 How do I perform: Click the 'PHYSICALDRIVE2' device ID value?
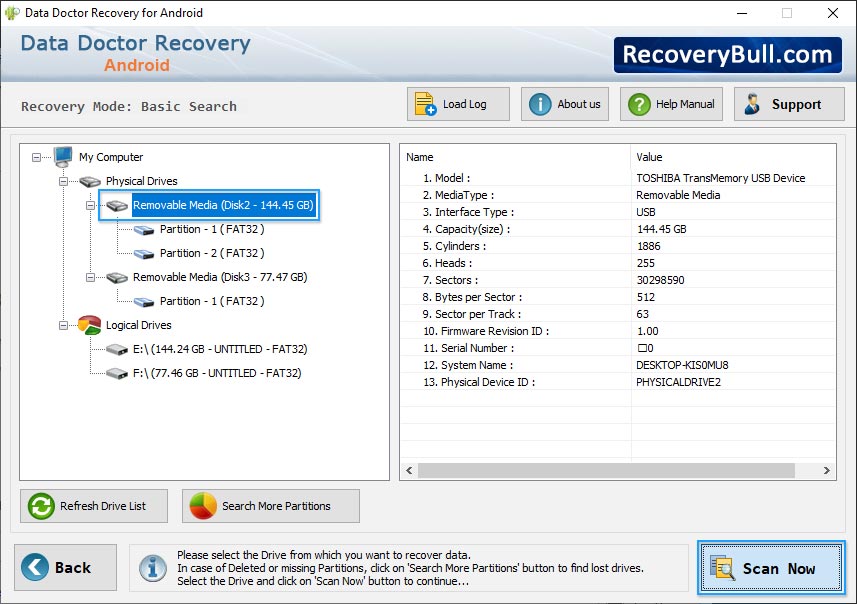pos(678,382)
